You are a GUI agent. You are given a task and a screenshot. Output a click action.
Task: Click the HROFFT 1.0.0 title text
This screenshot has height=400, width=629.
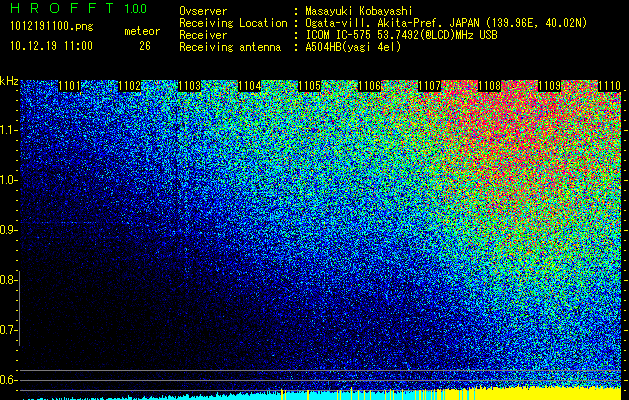coord(79,8)
